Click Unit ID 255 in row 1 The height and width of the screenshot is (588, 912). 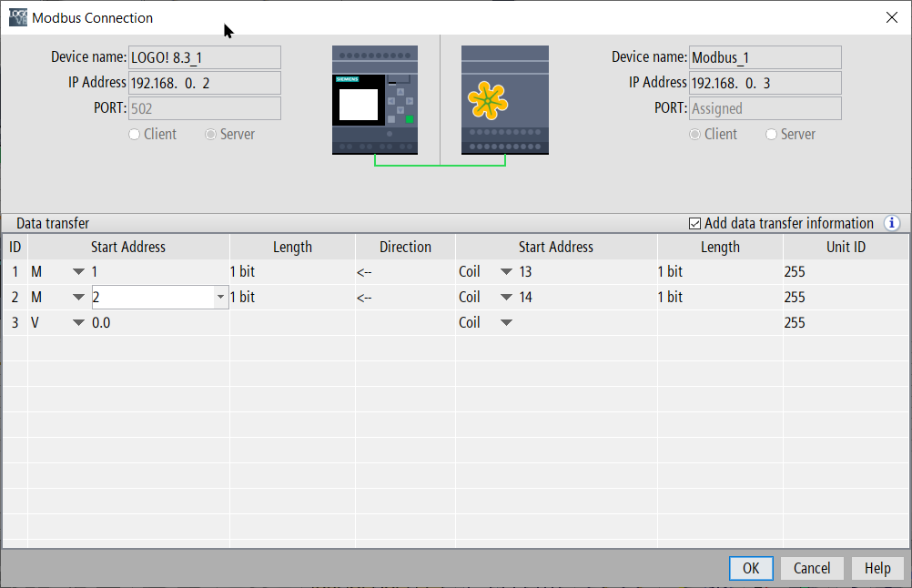tap(795, 271)
